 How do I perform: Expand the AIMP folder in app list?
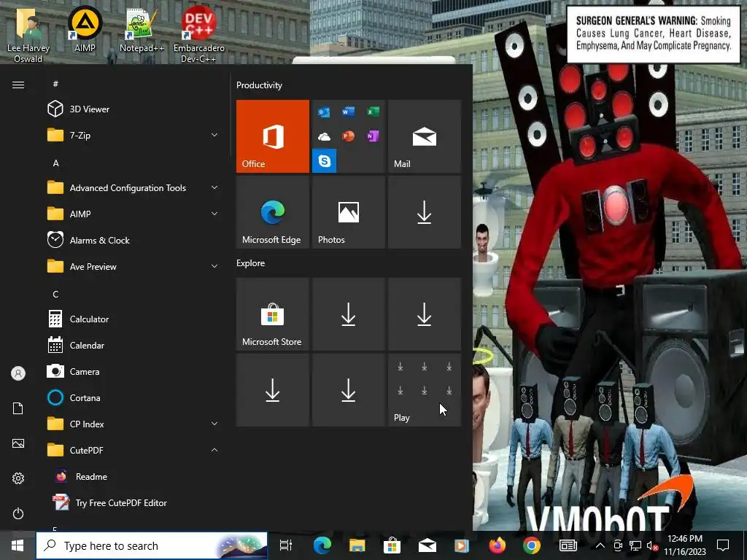pos(131,214)
